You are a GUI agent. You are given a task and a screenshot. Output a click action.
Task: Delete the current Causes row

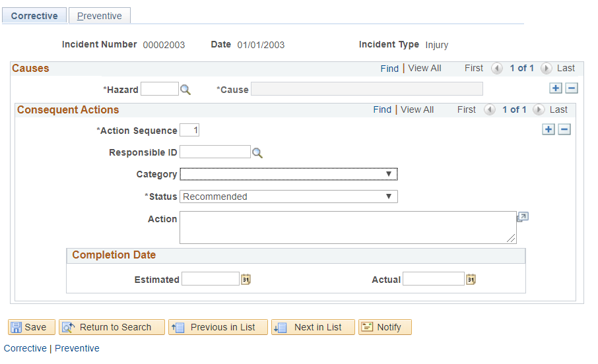click(x=572, y=88)
